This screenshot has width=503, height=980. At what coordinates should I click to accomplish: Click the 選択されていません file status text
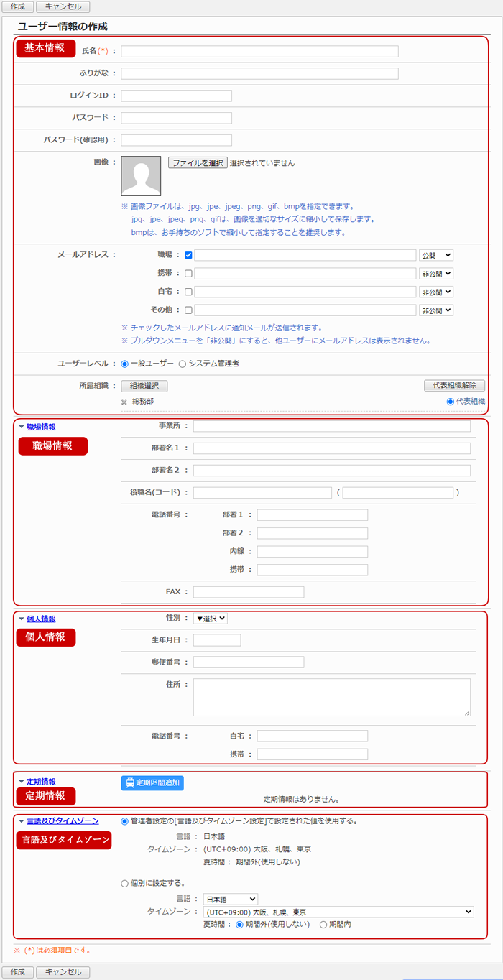point(262,163)
